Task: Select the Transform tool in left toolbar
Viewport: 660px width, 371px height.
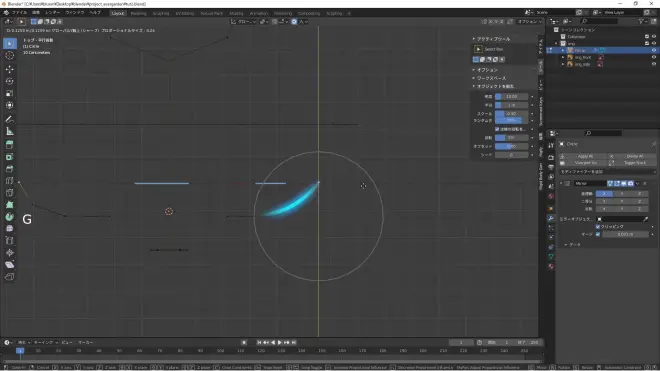Action: tap(10, 105)
